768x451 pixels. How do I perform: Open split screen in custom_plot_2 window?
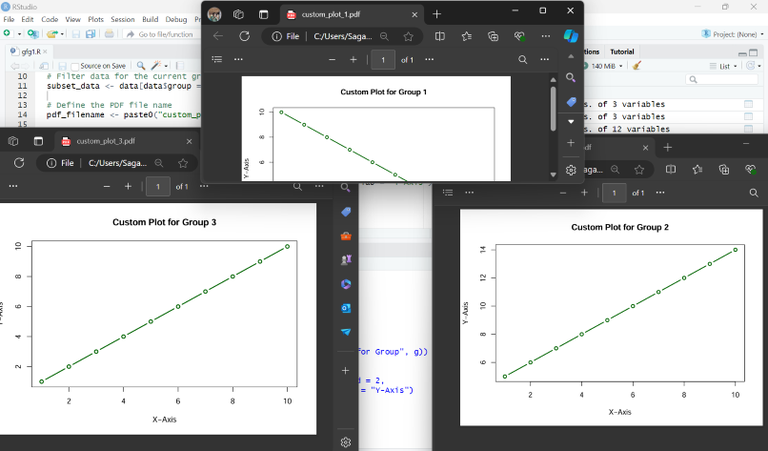coord(671,169)
